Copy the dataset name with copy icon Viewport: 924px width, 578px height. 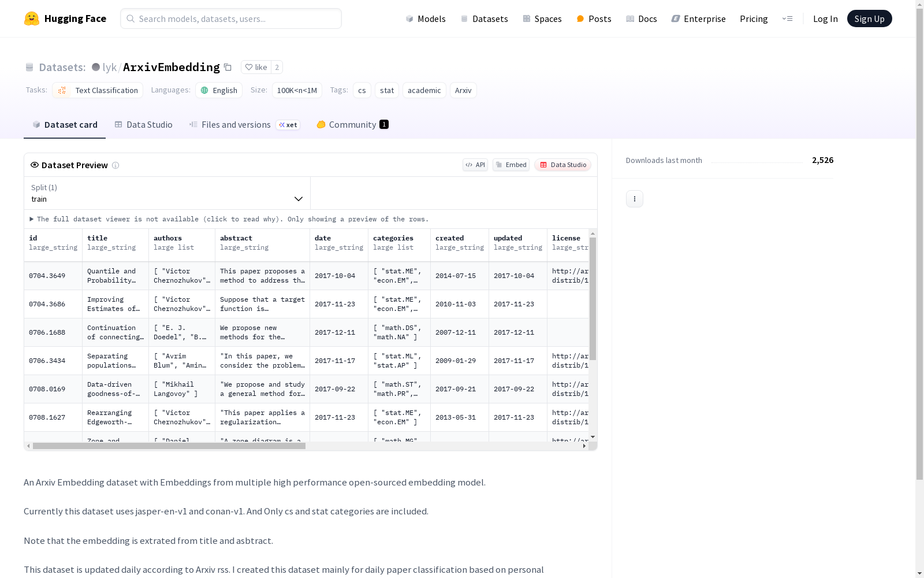pos(228,68)
